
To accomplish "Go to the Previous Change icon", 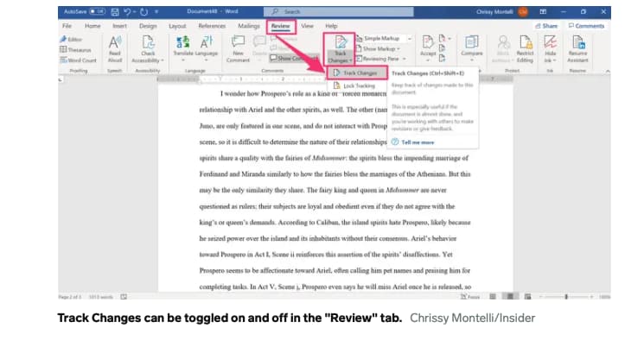I will point(443,48).
